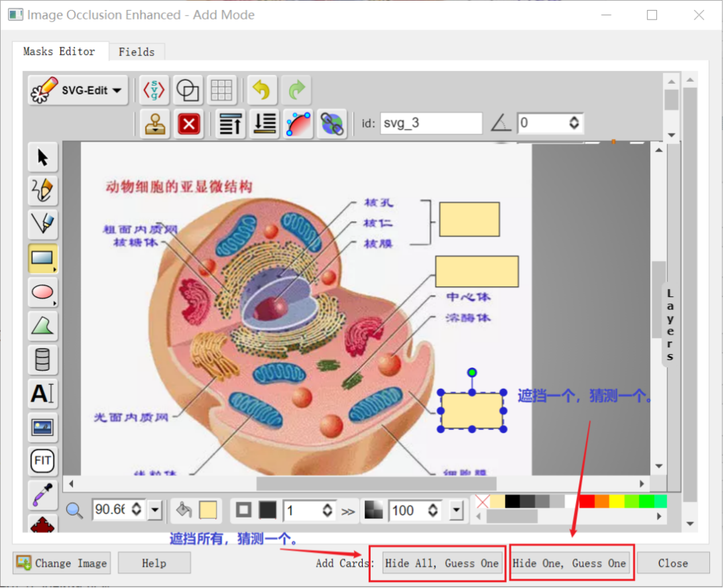Redo the last undone action
The height and width of the screenshot is (588, 724).
pyautogui.click(x=296, y=90)
